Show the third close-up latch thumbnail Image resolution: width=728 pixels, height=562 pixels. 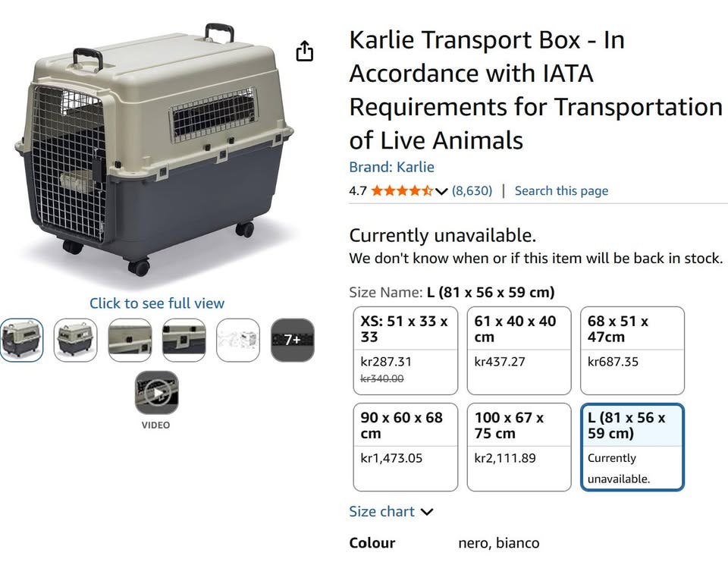(130, 340)
